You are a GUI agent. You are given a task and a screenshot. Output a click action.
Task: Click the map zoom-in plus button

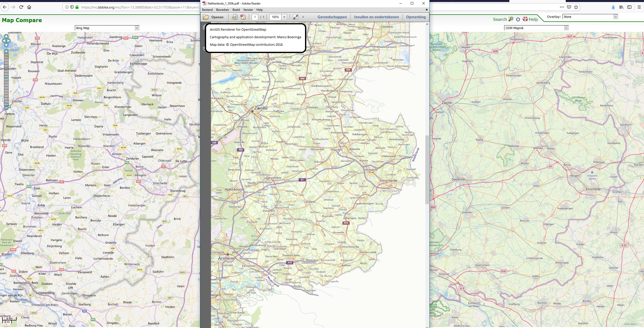coord(6,51)
